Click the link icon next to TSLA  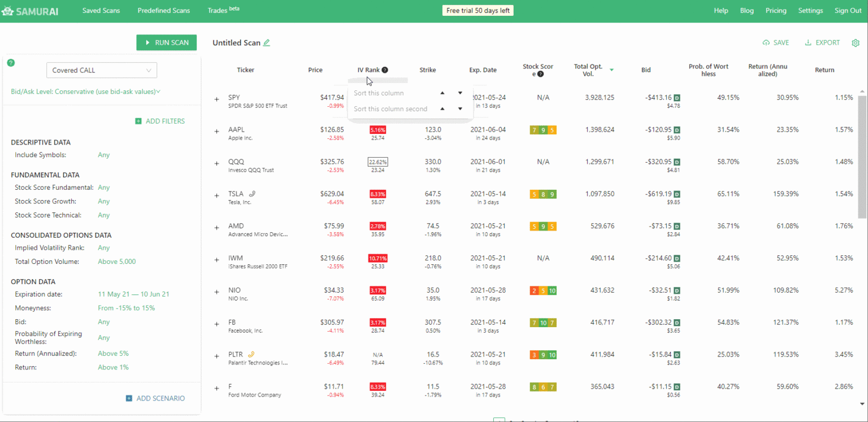pyautogui.click(x=252, y=194)
